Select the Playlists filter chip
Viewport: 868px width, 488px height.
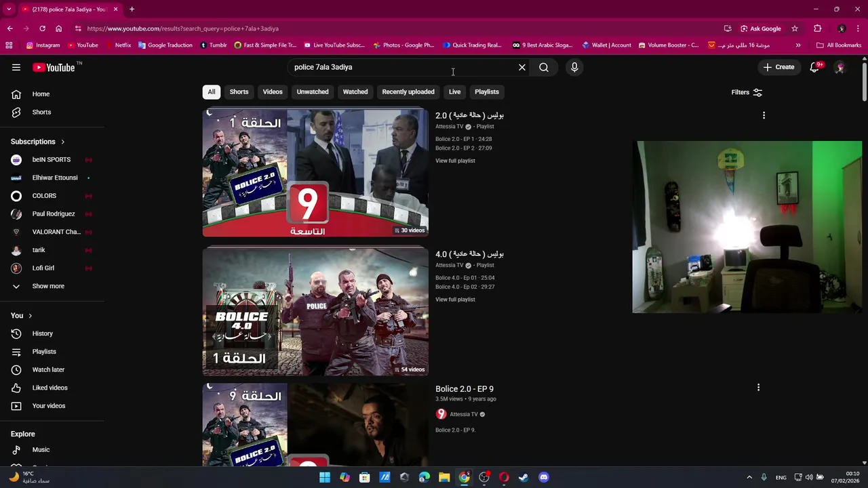pos(487,91)
